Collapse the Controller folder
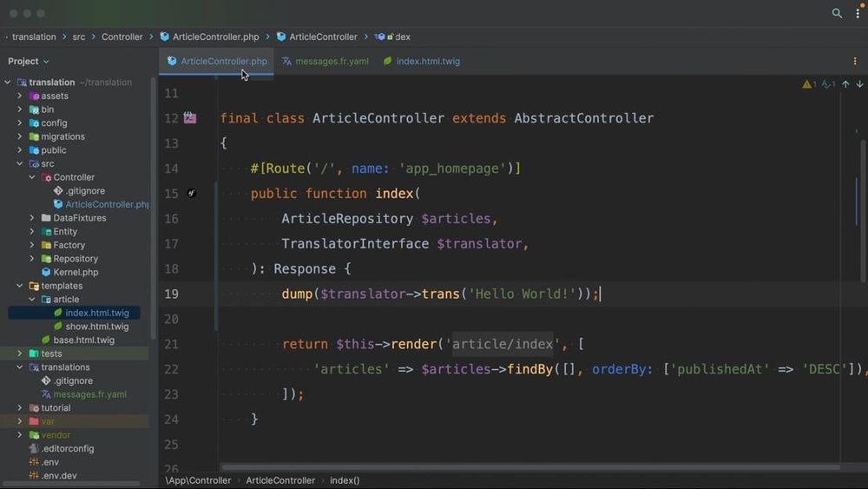 tap(31, 177)
